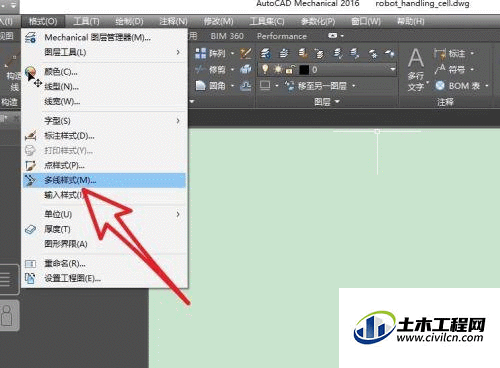The width and height of the screenshot is (500, 368).
Task: Open the 绘图(D) draw menu
Action: tap(129, 22)
